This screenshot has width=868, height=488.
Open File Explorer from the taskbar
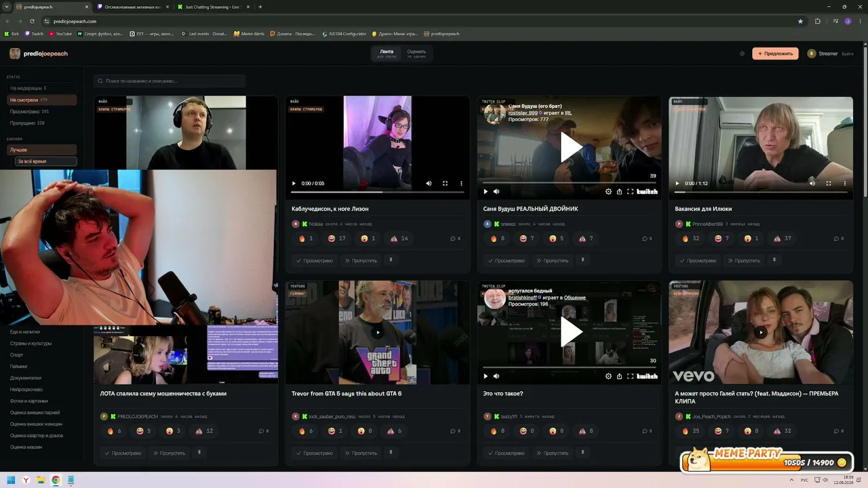pos(41,481)
